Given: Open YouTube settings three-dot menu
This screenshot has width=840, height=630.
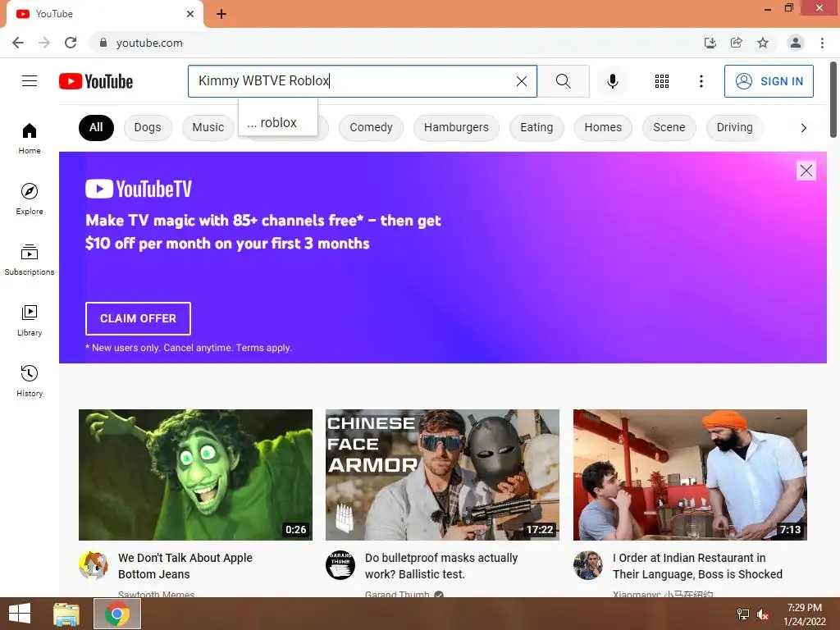Looking at the screenshot, I should tap(701, 81).
